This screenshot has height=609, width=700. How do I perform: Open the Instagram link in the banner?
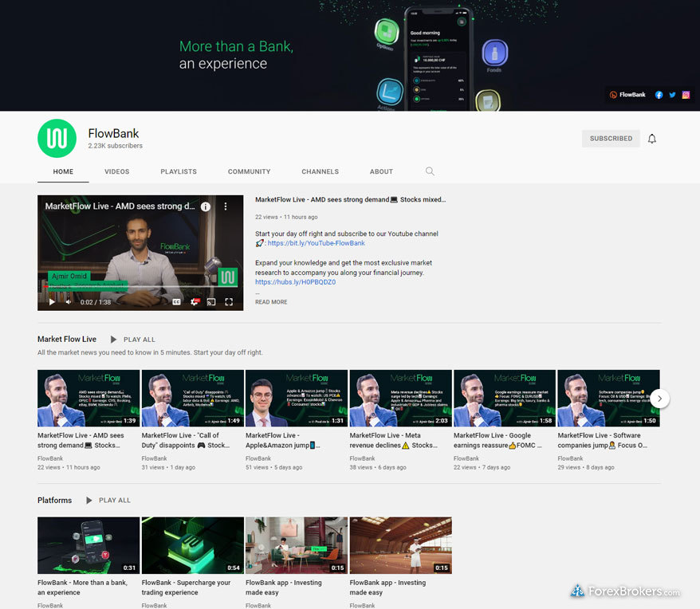(x=686, y=95)
